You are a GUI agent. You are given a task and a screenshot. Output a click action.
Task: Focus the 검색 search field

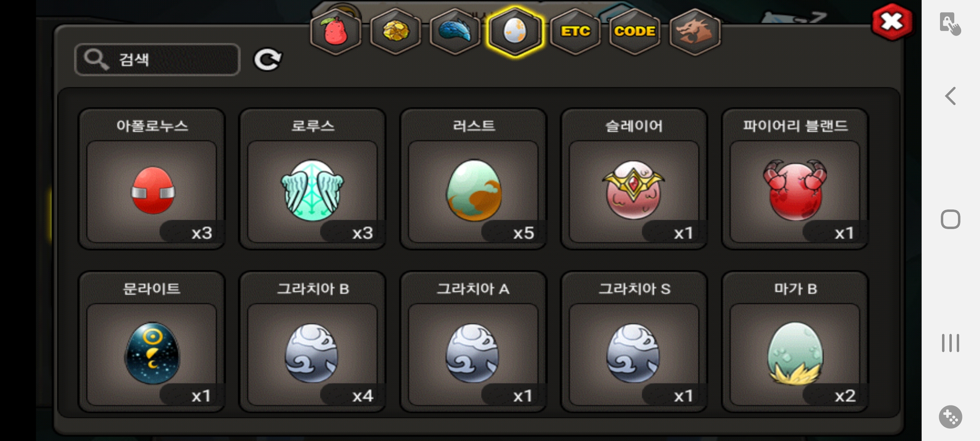tap(157, 60)
